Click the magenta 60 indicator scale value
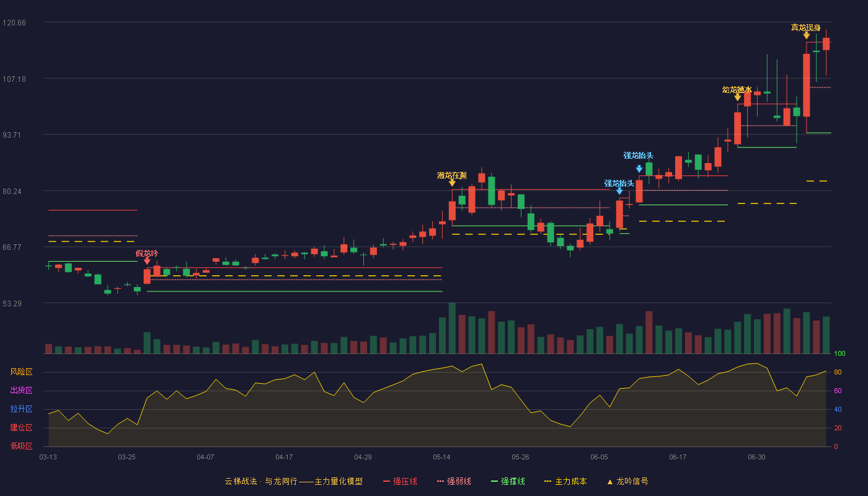Viewport: 868px width, 496px height. coord(837,391)
